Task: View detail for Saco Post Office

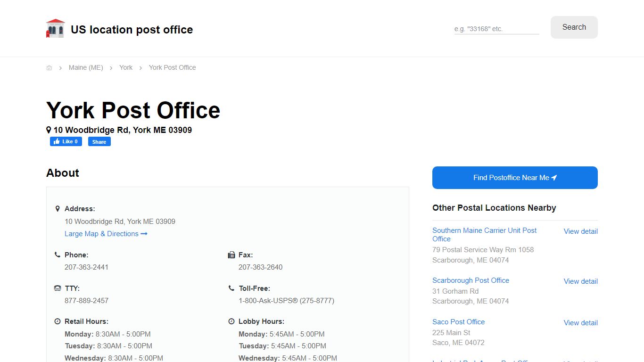Action: click(580, 323)
